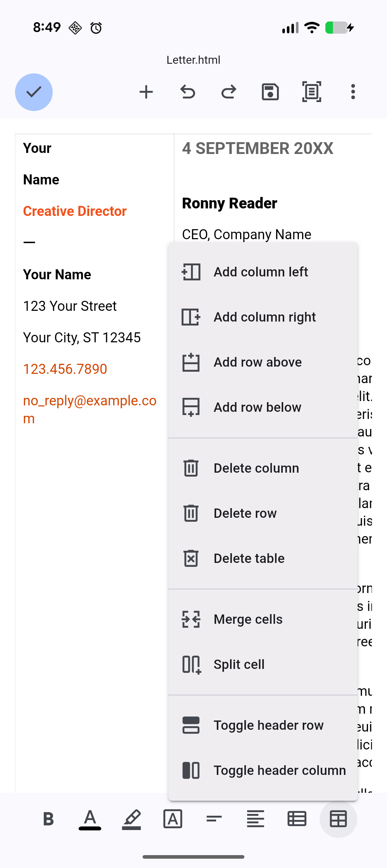Image resolution: width=387 pixels, height=868 pixels.
Task: Tap the Creative Director text
Action: coord(75,211)
